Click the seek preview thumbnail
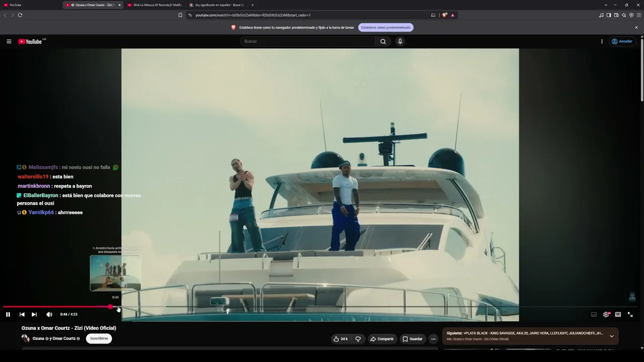 (x=115, y=273)
